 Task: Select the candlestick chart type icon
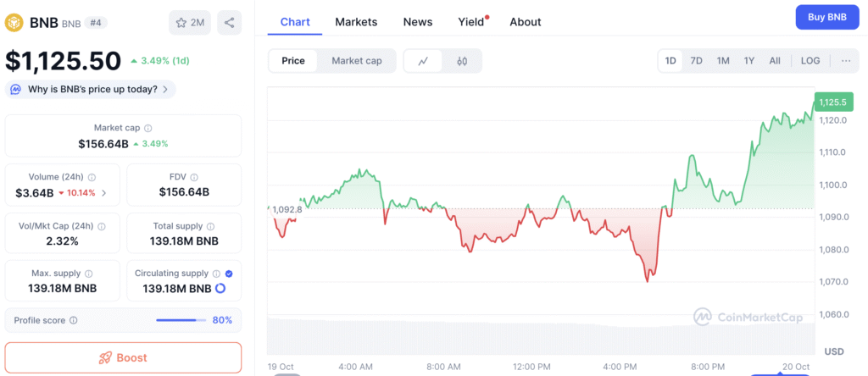[462, 61]
